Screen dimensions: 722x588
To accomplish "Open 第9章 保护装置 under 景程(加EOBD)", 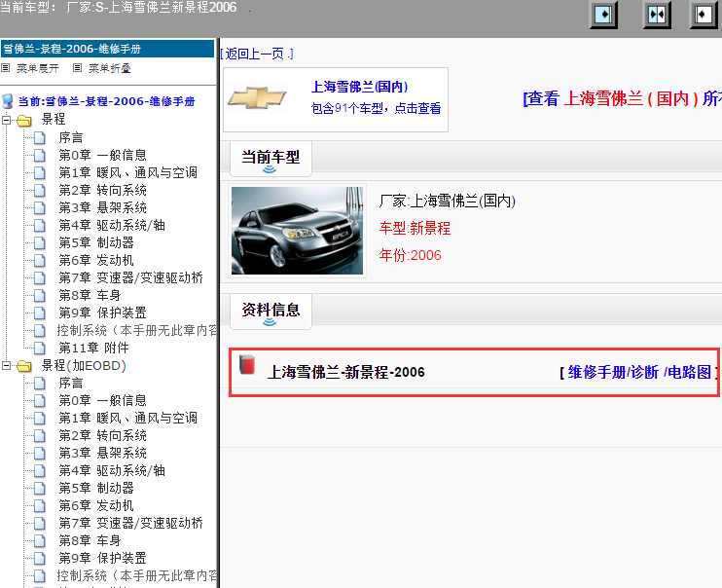I will pos(102,558).
